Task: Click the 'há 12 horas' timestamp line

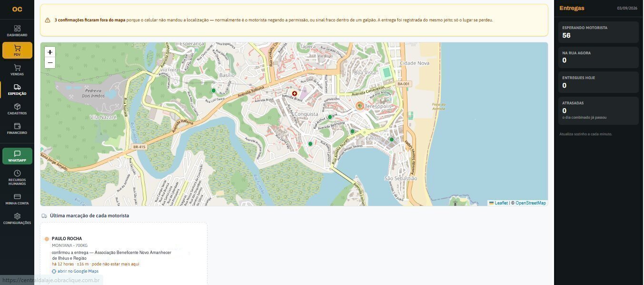Action: [x=95, y=264]
